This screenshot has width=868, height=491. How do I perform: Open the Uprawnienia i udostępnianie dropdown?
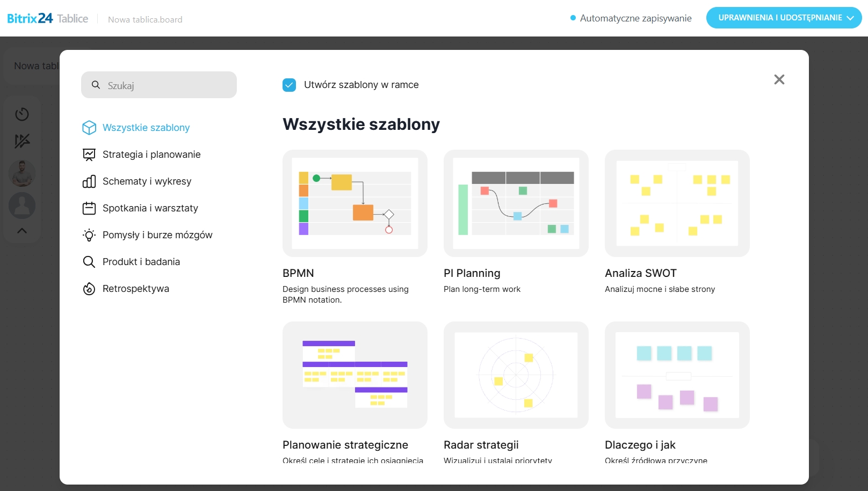(784, 18)
